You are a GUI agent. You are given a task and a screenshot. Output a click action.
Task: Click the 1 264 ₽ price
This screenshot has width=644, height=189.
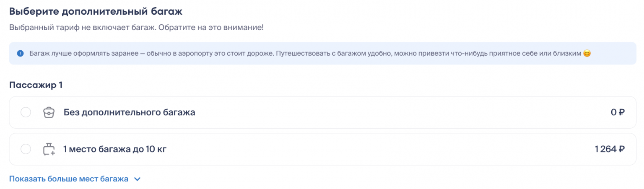pos(610,149)
